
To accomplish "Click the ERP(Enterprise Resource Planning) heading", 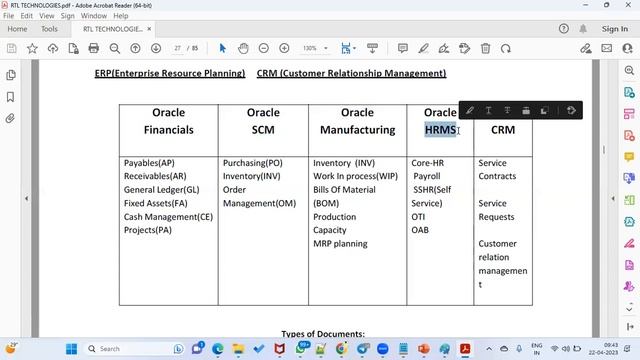I will [x=170, y=73].
